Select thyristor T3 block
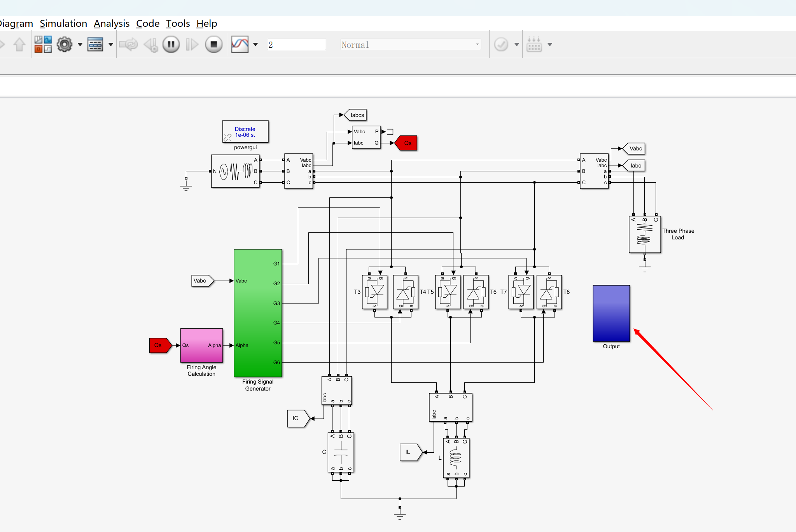 (375, 292)
